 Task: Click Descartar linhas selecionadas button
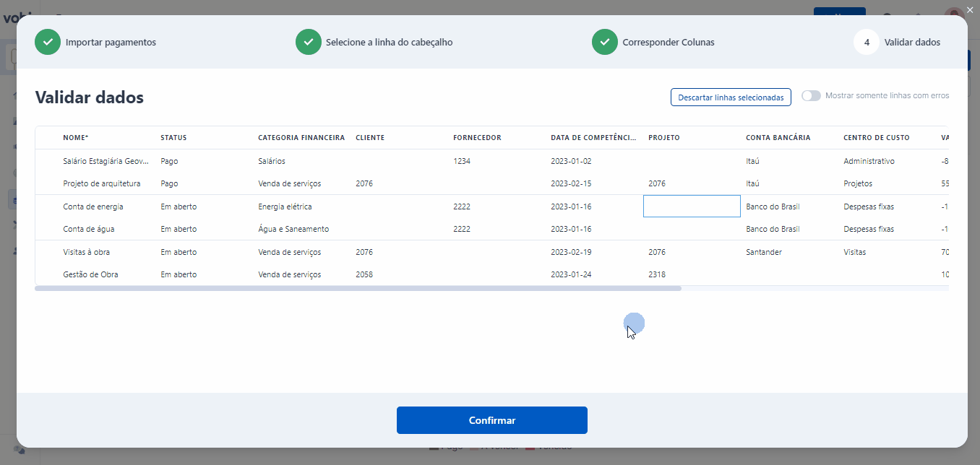click(731, 97)
